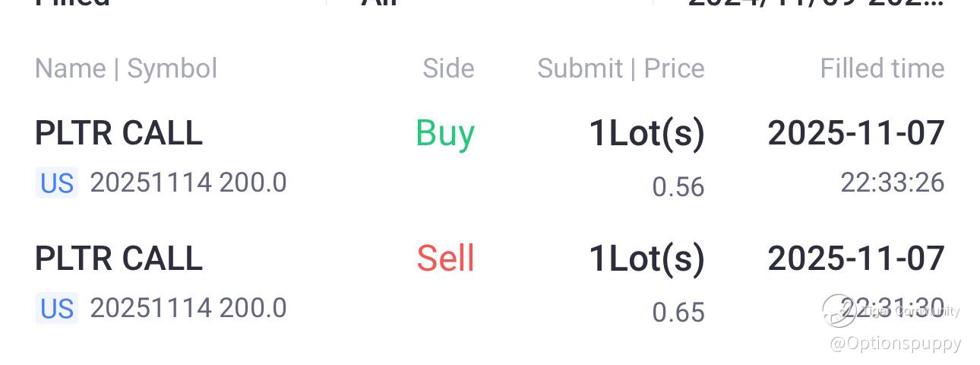Viewport: 980px width, 365px height.
Task: Open the PLTR CALL Buy order name
Action: point(119,133)
